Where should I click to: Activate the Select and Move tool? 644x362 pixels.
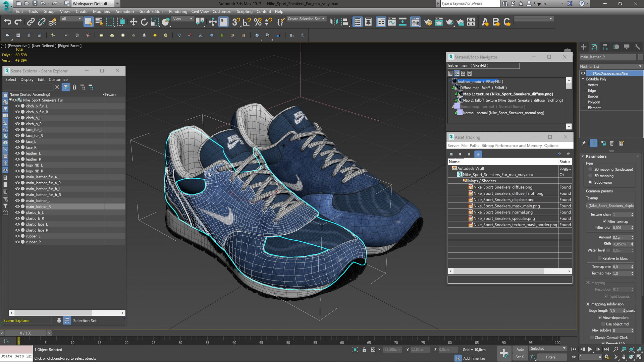133,22
